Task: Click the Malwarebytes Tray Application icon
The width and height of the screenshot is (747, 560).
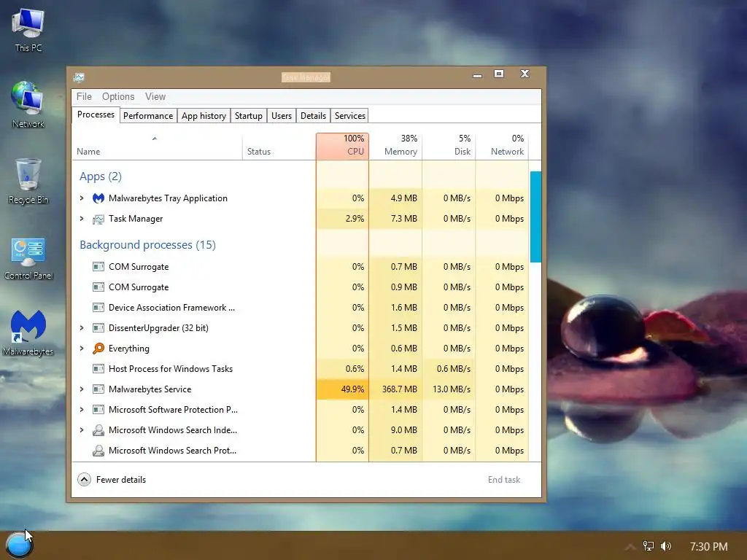Action: pyautogui.click(x=98, y=198)
